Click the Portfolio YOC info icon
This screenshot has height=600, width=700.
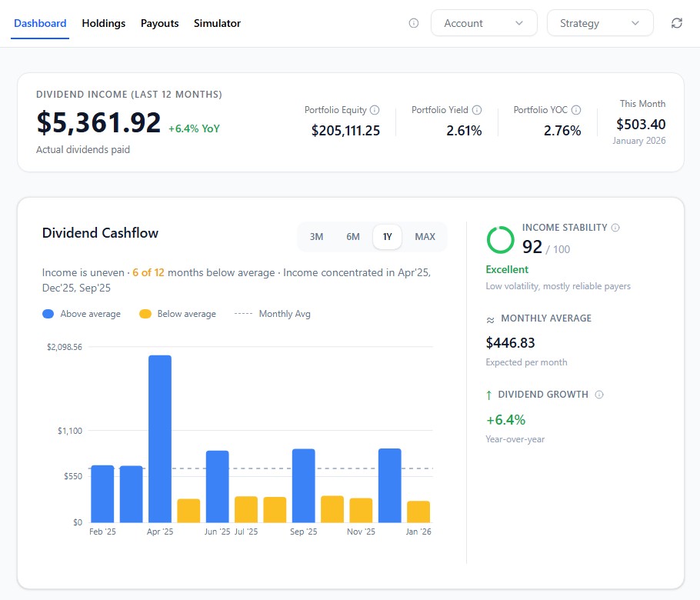tap(576, 110)
